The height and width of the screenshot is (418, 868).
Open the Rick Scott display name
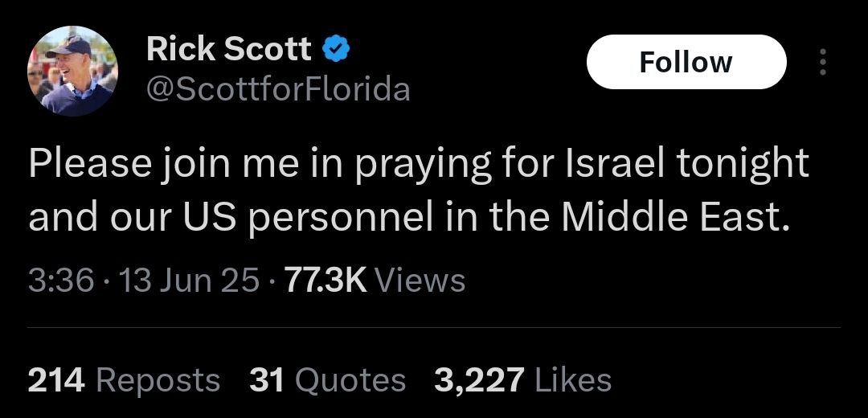point(229,50)
